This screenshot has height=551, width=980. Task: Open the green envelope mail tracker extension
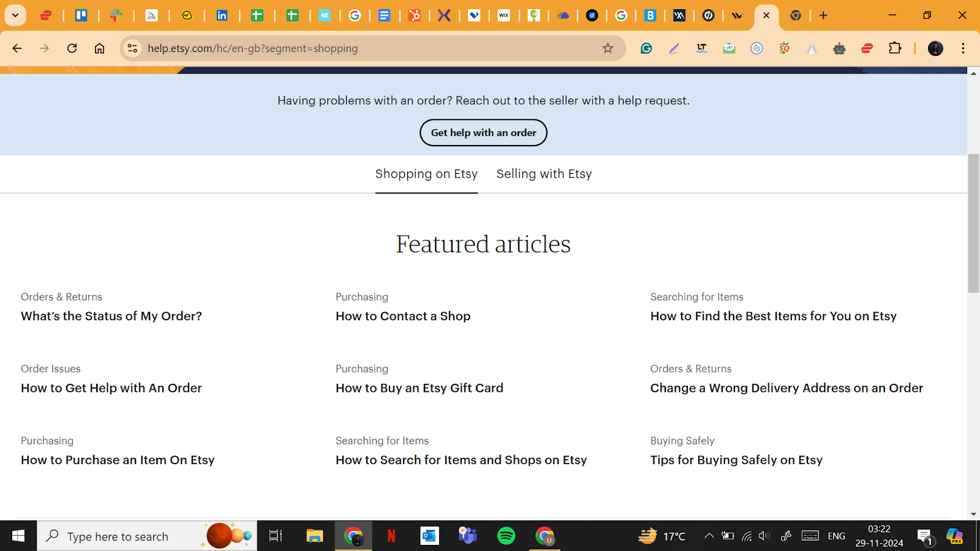pyautogui.click(x=729, y=48)
